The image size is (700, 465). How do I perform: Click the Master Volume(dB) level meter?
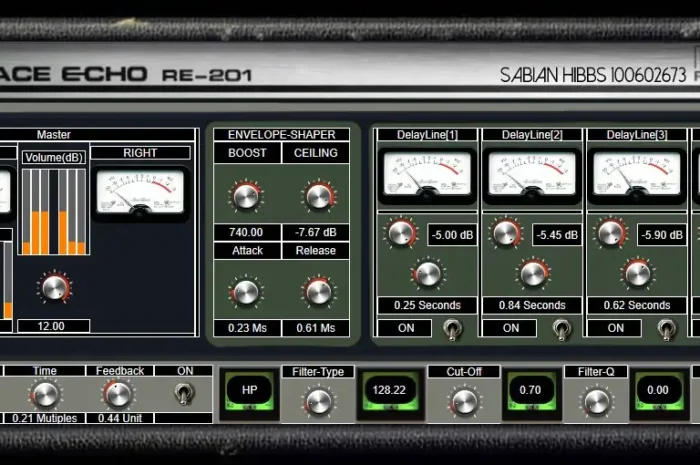tap(54, 211)
